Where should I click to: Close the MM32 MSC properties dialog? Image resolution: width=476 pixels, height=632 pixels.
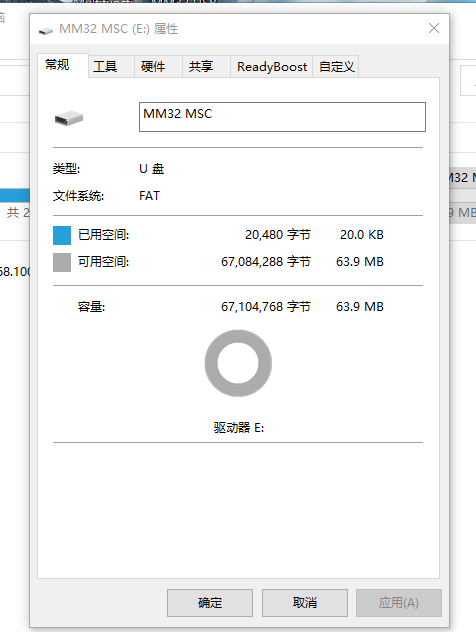point(434,28)
